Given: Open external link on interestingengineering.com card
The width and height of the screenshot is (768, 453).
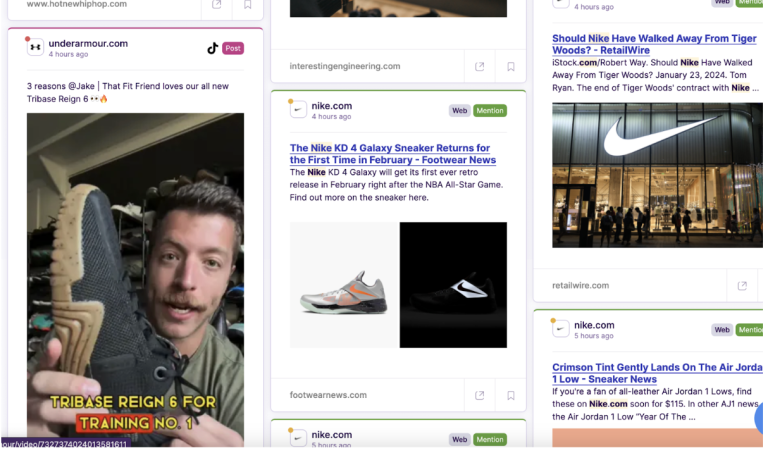Looking at the screenshot, I should pos(480,67).
